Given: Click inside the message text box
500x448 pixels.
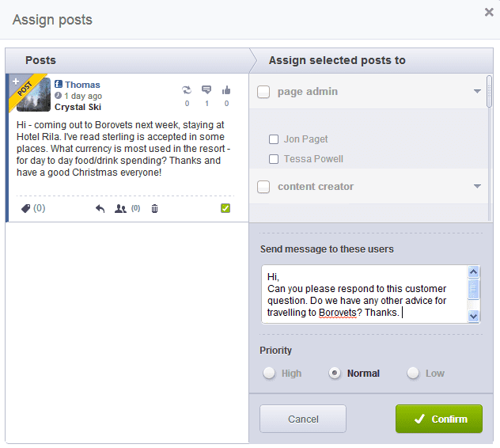Looking at the screenshot, I should (364, 294).
